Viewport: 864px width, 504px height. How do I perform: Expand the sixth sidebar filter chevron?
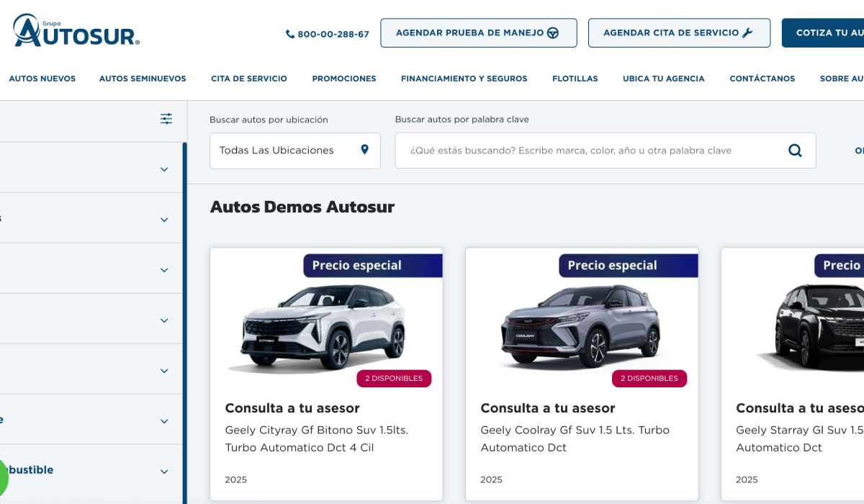click(164, 421)
